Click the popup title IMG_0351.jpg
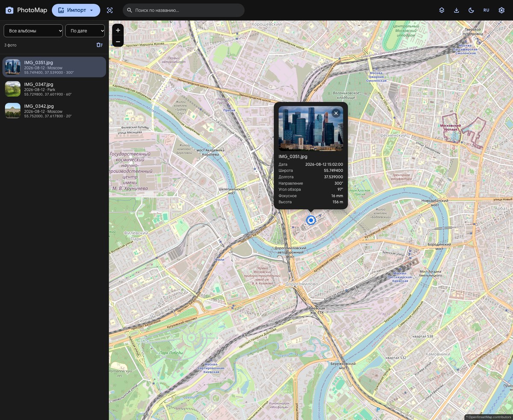This screenshot has width=513, height=420. [293, 157]
